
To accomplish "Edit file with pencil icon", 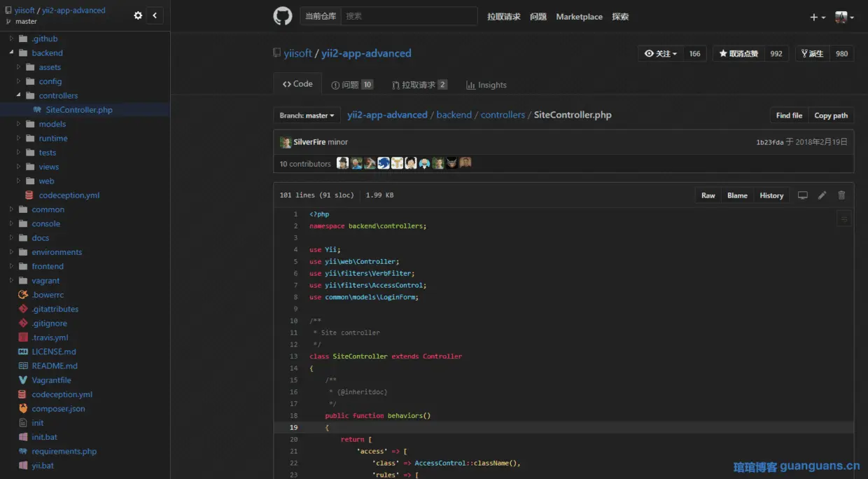I will tap(822, 195).
